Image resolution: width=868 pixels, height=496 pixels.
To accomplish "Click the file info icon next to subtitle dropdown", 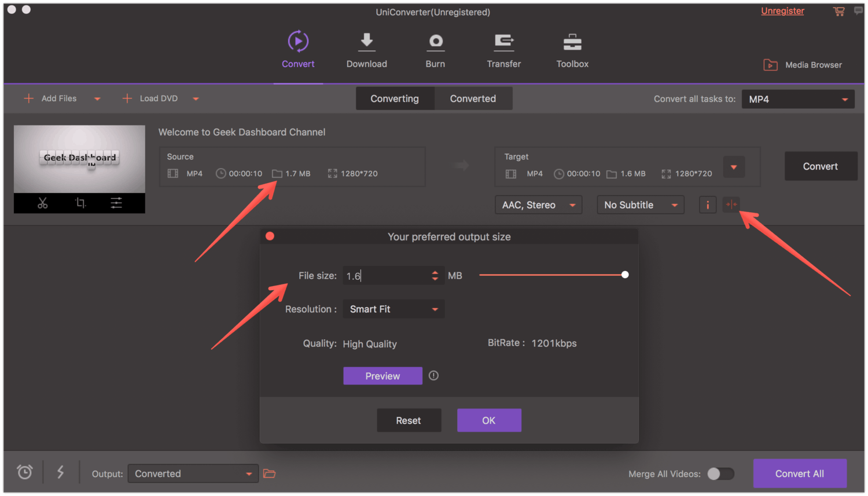I will click(x=707, y=205).
